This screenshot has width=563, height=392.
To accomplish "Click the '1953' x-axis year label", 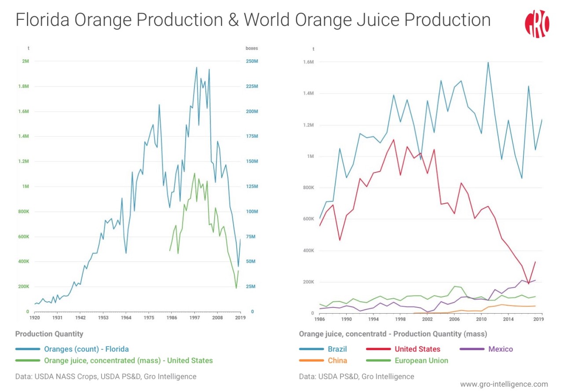I will click(103, 317).
